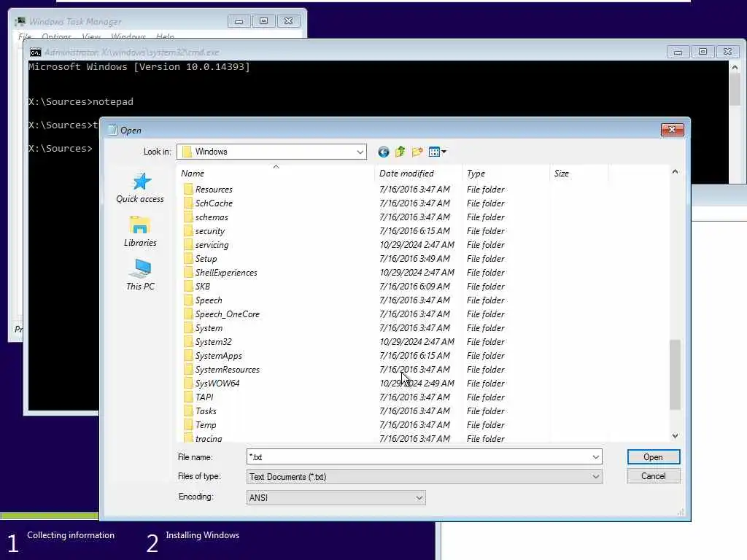This screenshot has width=747, height=560.
Task: Click the file list scrollbar thumb
Action: pos(675,375)
